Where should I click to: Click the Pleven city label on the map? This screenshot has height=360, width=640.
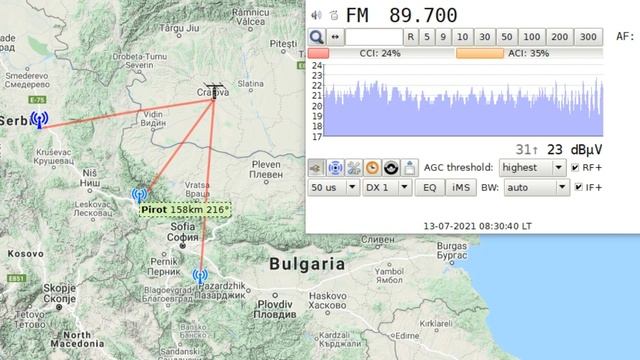[266, 169]
